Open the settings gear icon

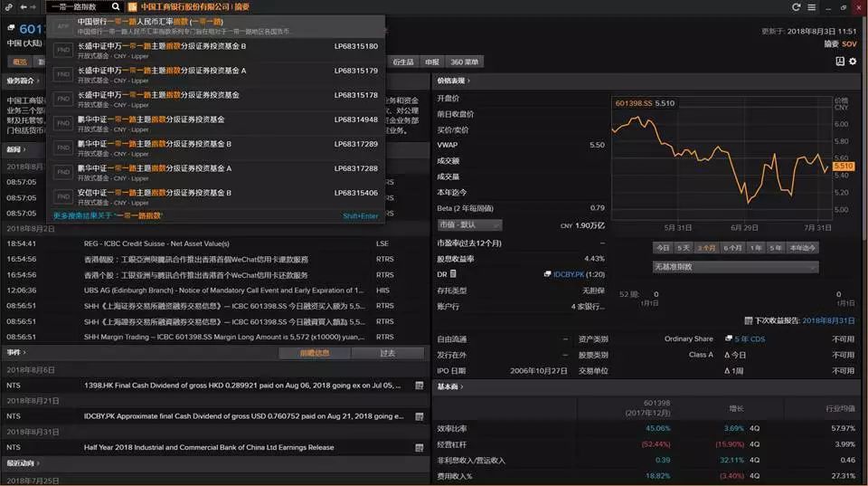pyautogui.click(x=853, y=62)
